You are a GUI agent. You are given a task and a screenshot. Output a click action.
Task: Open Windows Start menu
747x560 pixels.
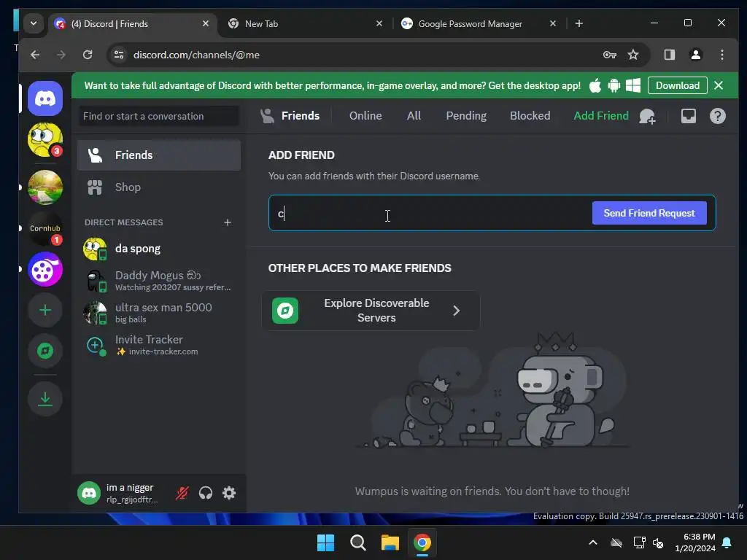tap(326, 542)
